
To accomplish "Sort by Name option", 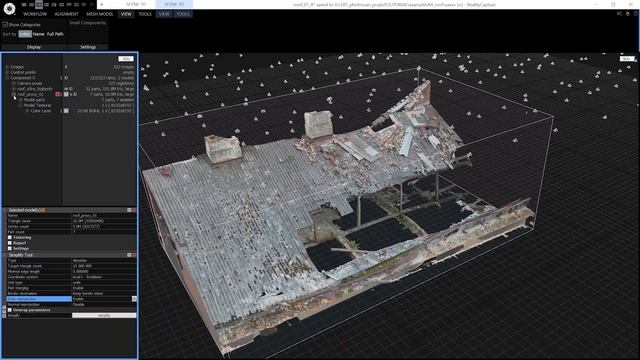I will tap(38, 34).
